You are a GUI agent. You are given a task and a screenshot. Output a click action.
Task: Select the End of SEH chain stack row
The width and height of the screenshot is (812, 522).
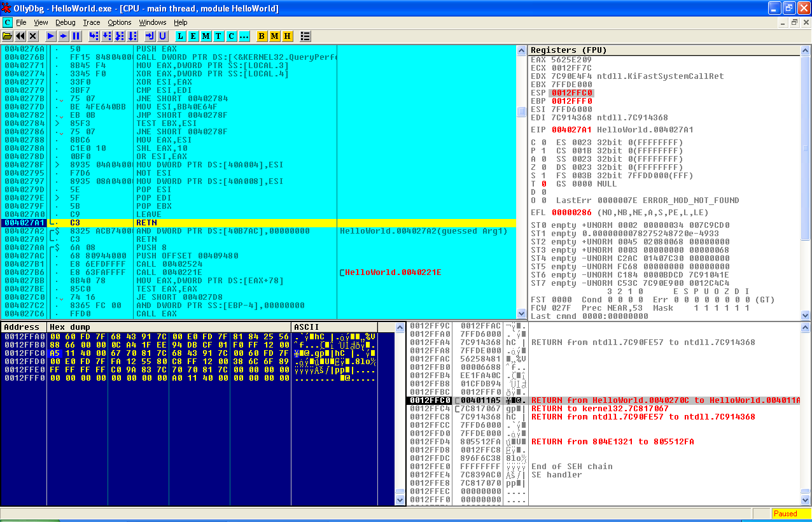click(603, 467)
